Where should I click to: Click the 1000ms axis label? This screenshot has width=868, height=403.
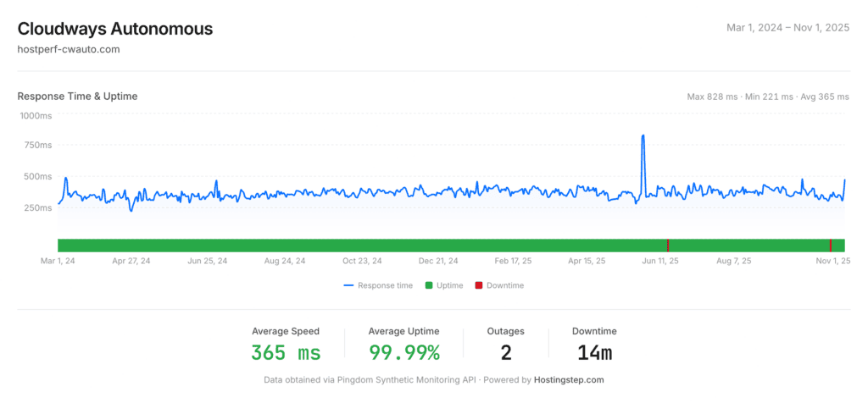click(x=36, y=116)
